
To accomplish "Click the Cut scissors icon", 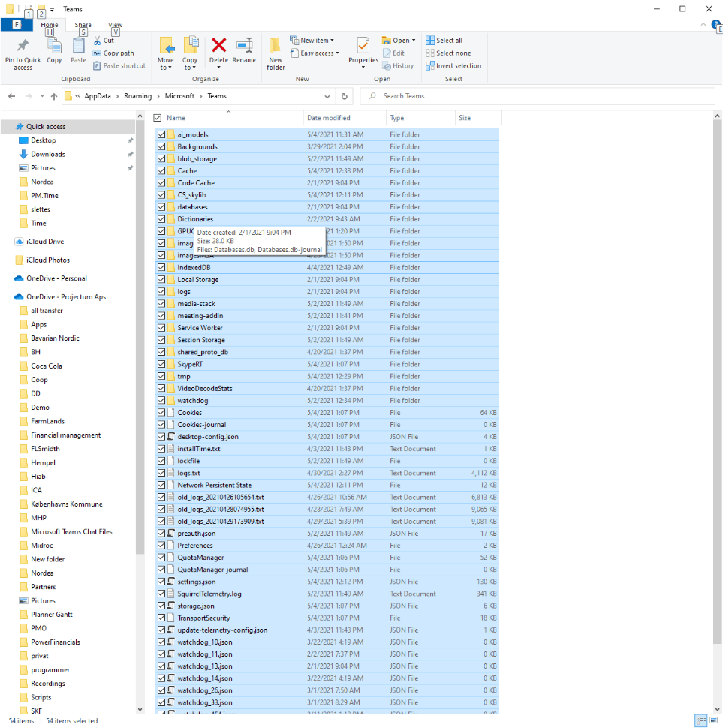I will click(x=97, y=41).
